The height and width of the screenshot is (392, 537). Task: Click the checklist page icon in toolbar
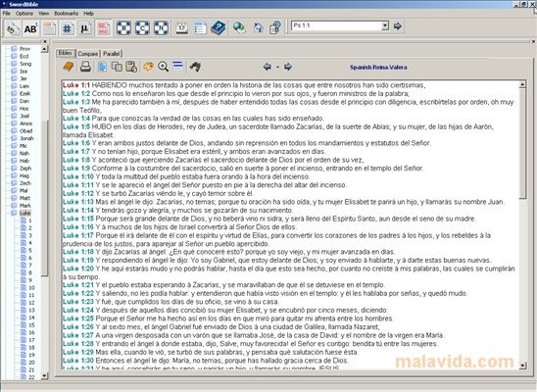click(200, 28)
